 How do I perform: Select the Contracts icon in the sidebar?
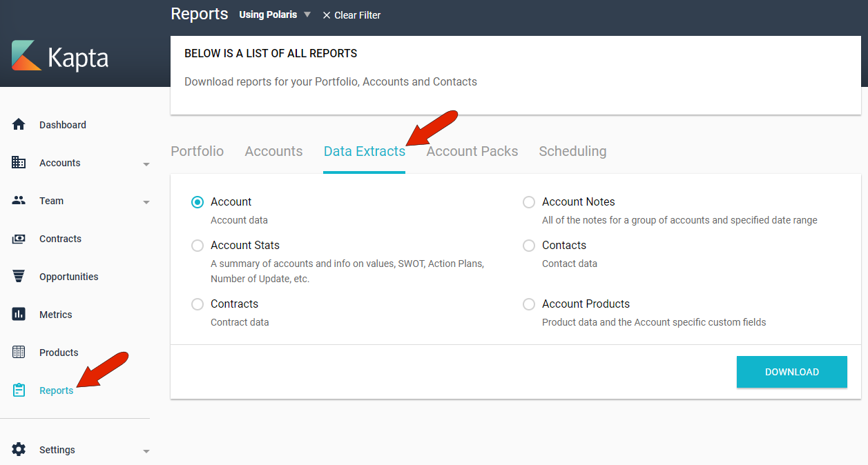19,238
